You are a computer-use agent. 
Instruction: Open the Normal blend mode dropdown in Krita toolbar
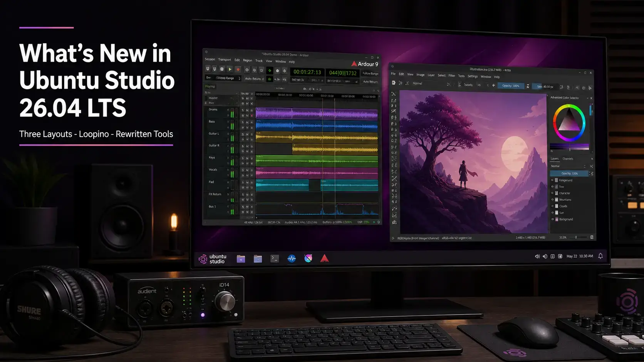431,83
